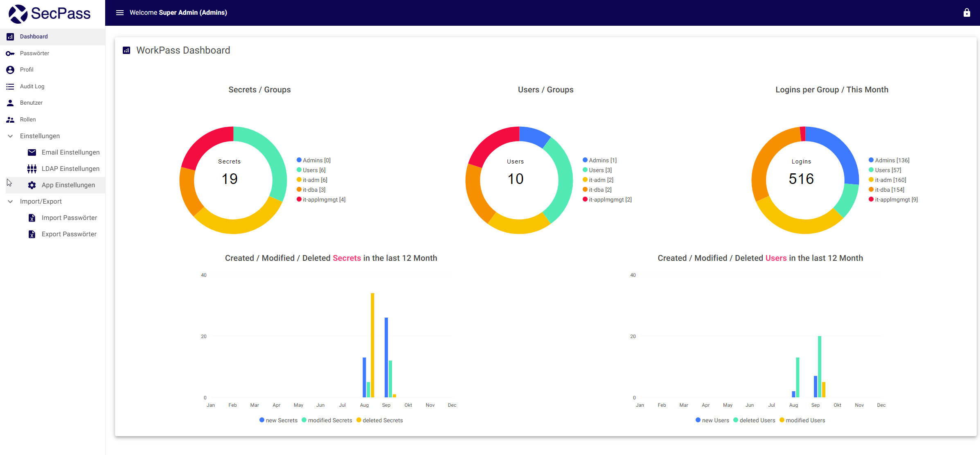This screenshot has height=455, width=980.
Task: Click the Email Einstellungen envelope icon
Action: [32, 152]
